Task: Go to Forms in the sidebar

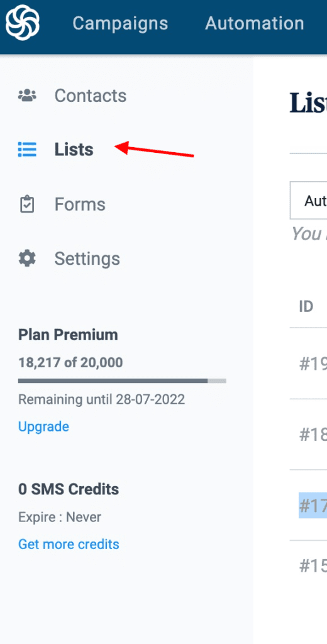Action: (80, 204)
